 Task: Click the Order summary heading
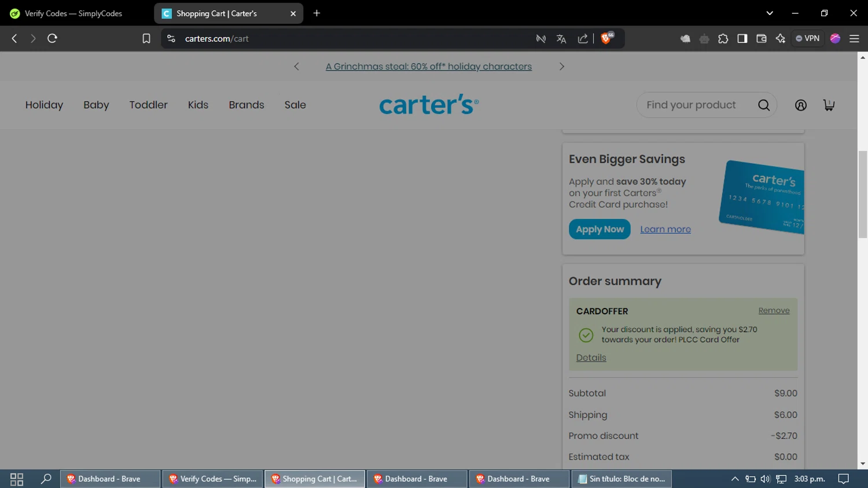[x=615, y=281]
